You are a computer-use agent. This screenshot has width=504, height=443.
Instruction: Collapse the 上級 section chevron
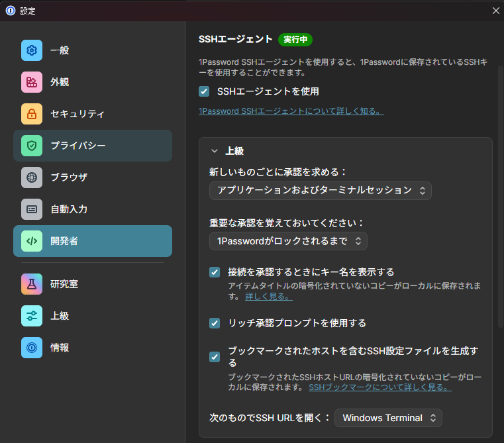pyautogui.click(x=215, y=151)
